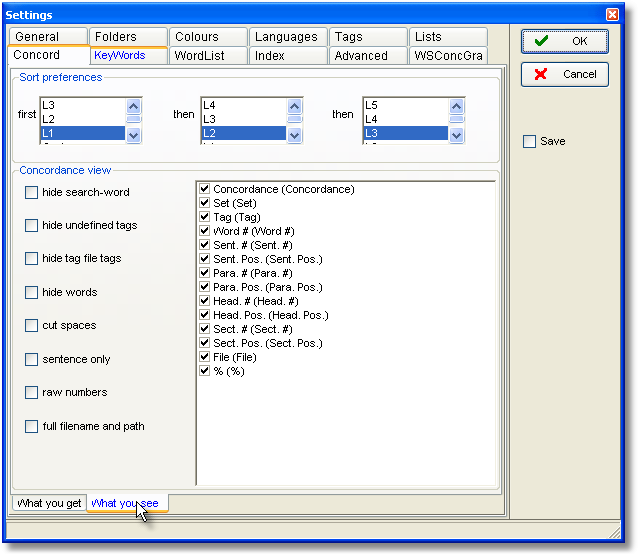Select L2 in the second sort list
This screenshot has height=557, width=639.
click(x=244, y=133)
